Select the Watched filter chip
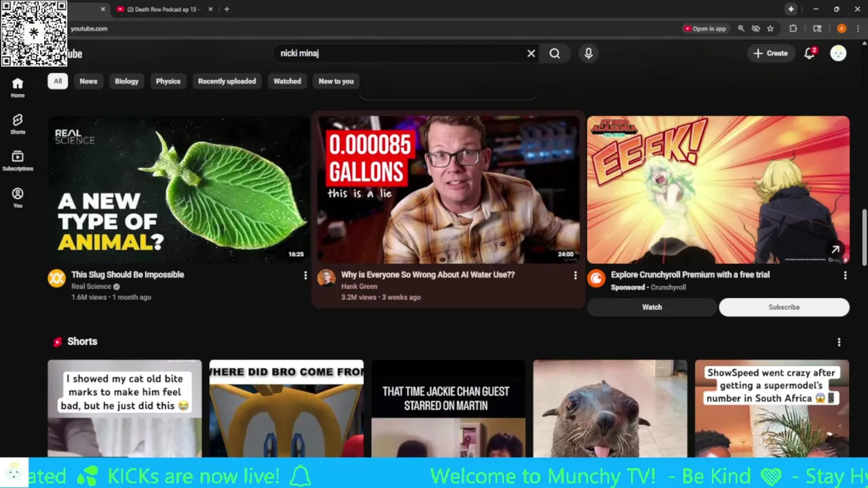The width and height of the screenshot is (868, 488). 287,81
